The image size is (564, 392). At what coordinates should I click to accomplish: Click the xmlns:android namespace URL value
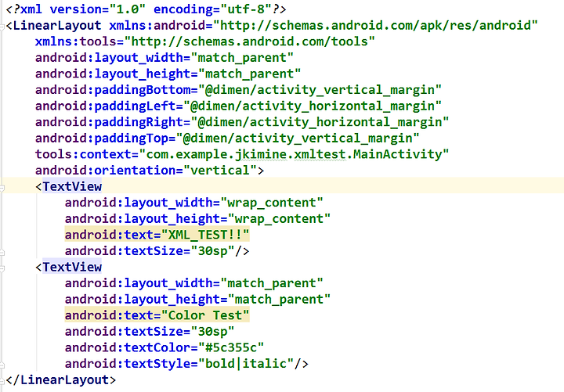tap(375, 26)
